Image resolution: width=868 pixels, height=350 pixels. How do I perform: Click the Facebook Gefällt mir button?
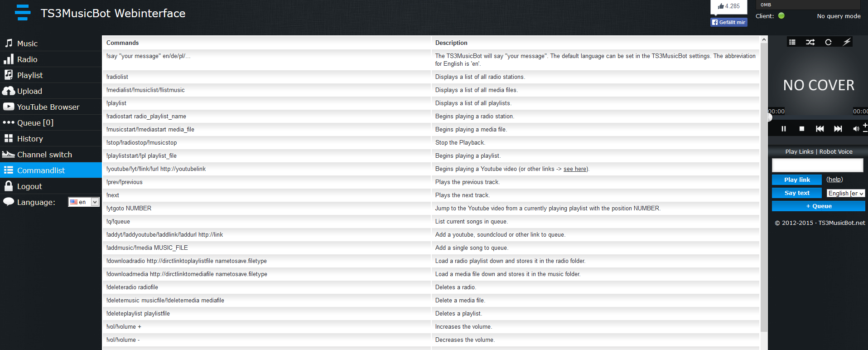click(728, 22)
